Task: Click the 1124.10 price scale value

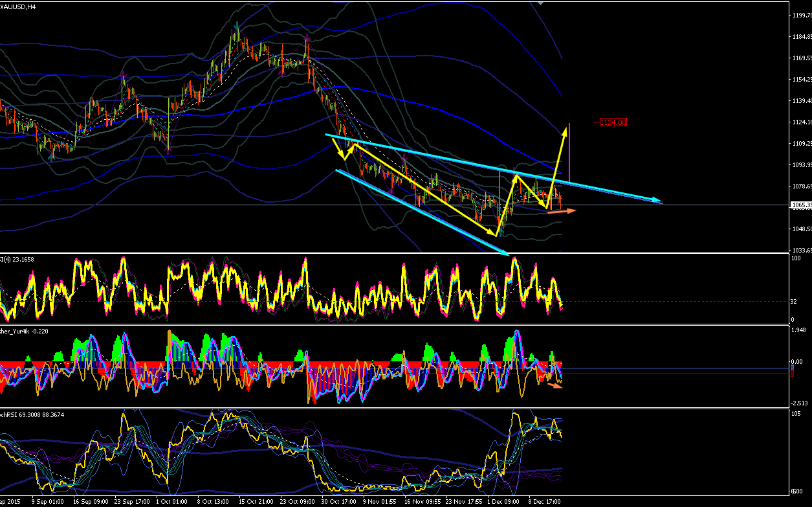Action: (x=801, y=122)
